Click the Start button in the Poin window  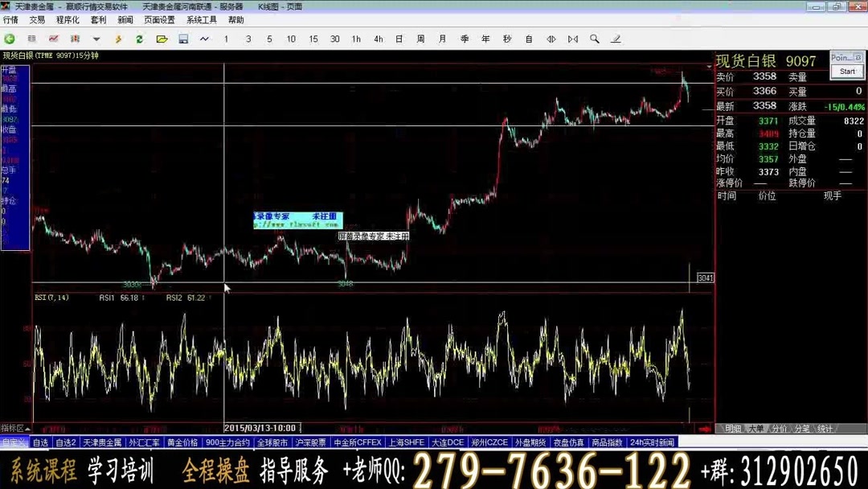coord(845,72)
